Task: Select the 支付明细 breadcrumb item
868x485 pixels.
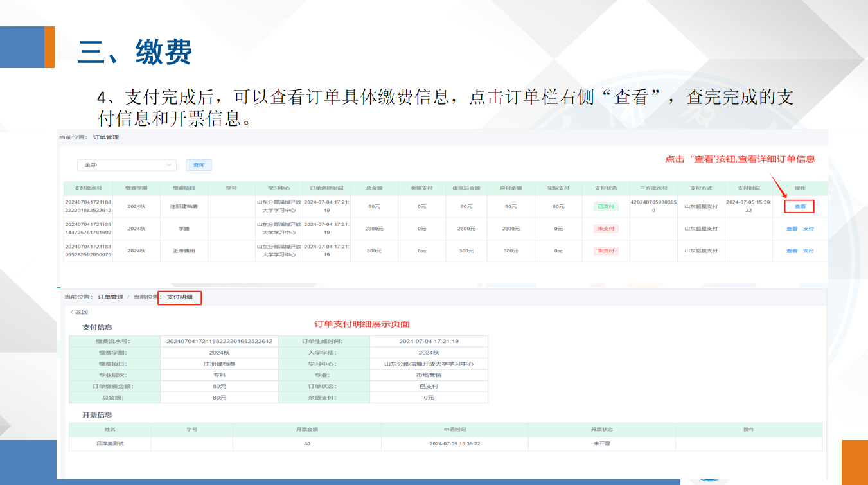Action: click(x=179, y=297)
